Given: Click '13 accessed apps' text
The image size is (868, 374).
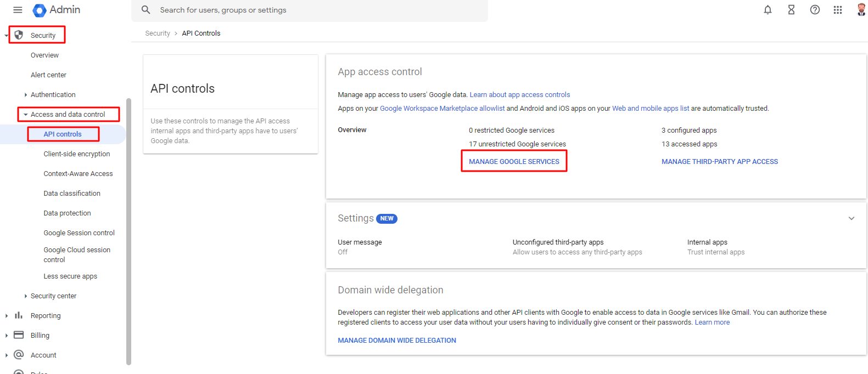Looking at the screenshot, I should coord(689,144).
